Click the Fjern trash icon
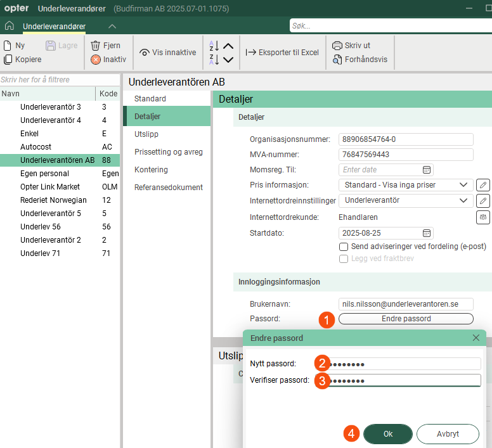The height and width of the screenshot is (448, 492). 96,46
